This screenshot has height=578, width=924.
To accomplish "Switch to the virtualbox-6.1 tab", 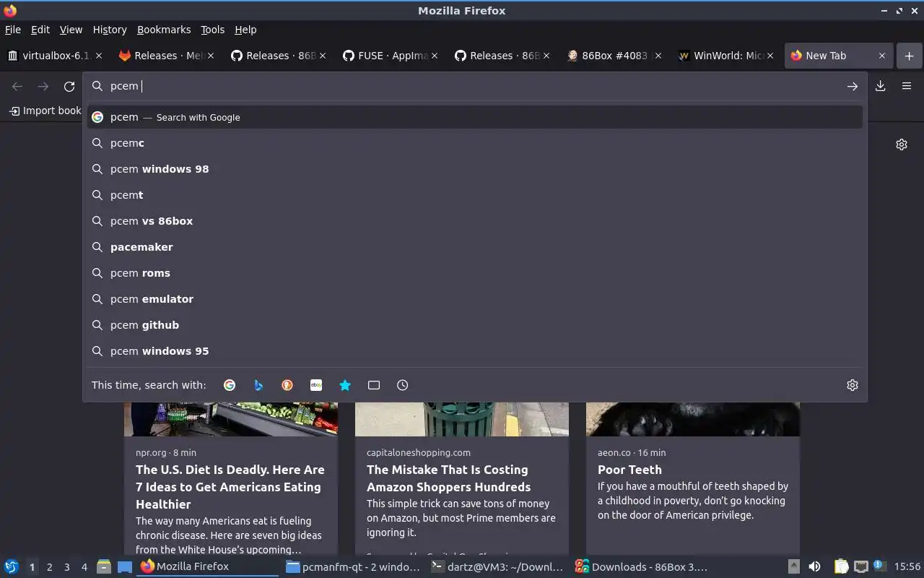I will [x=55, y=56].
